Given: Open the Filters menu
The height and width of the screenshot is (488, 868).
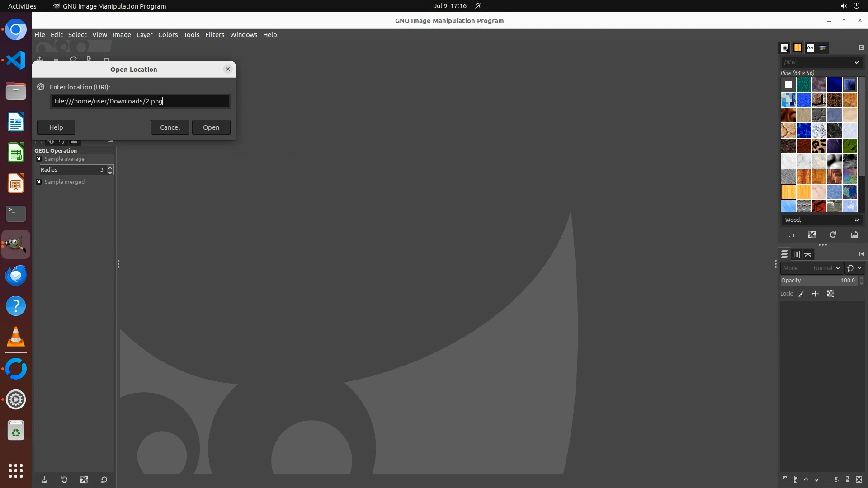Looking at the screenshot, I should (214, 35).
